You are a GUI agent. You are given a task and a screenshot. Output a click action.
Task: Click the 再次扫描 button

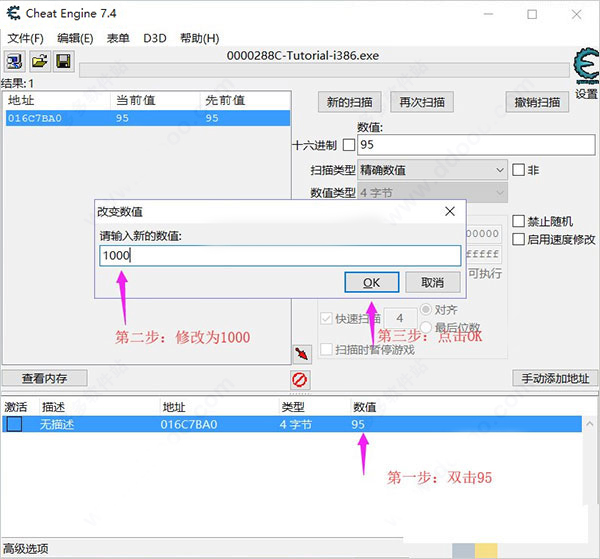pyautogui.click(x=422, y=102)
